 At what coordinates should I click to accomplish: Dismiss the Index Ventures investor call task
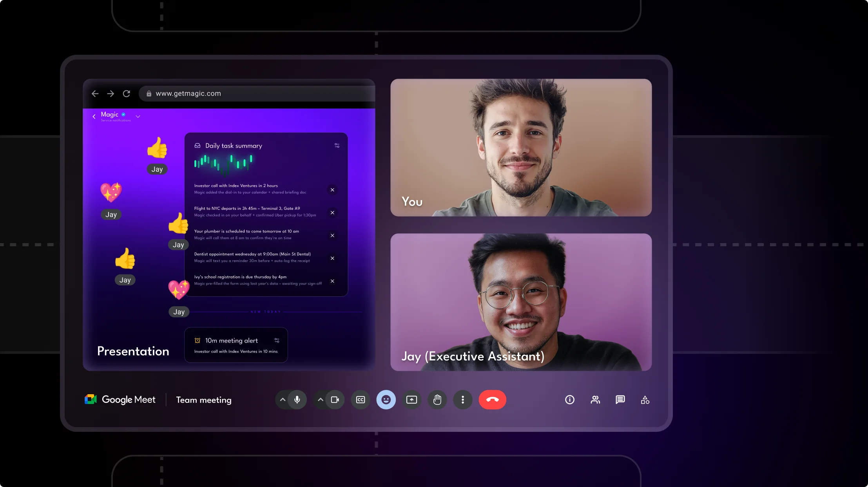point(332,190)
